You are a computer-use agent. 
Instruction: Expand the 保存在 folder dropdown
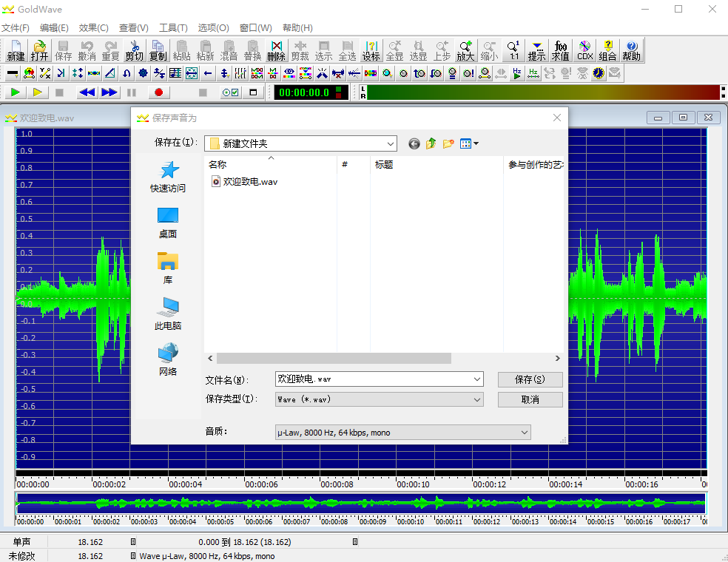(390, 143)
